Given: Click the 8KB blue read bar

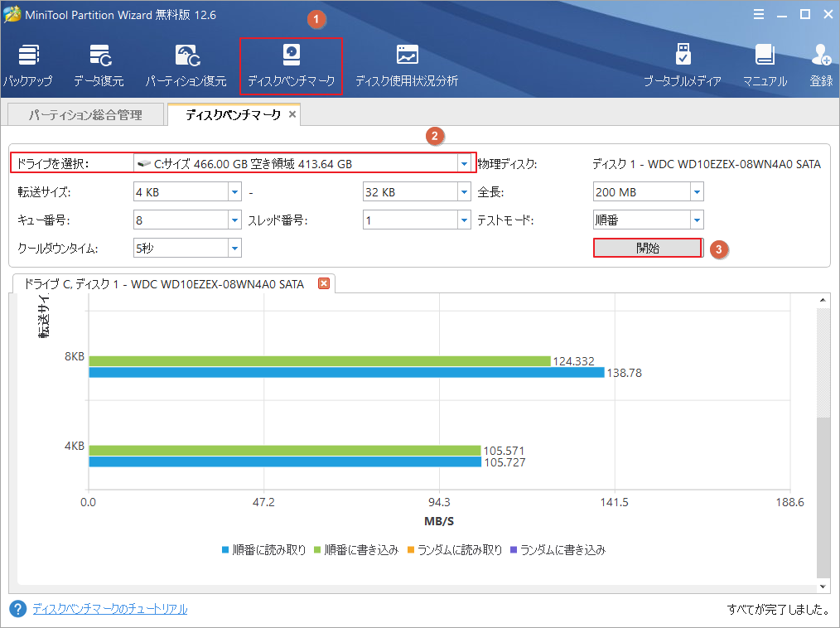Looking at the screenshot, I should click(x=346, y=372).
